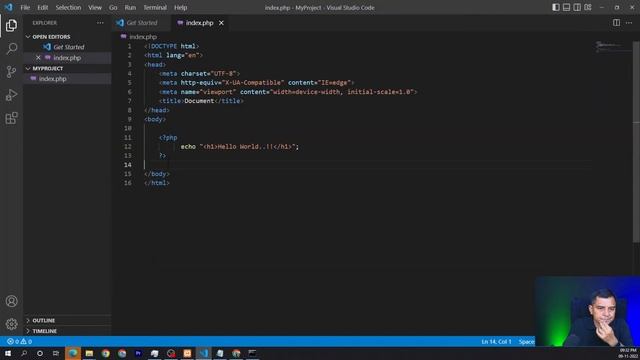Open index.php under MYPROJECT folder
Screen dimensions: 640x360
pyautogui.click(x=53, y=79)
